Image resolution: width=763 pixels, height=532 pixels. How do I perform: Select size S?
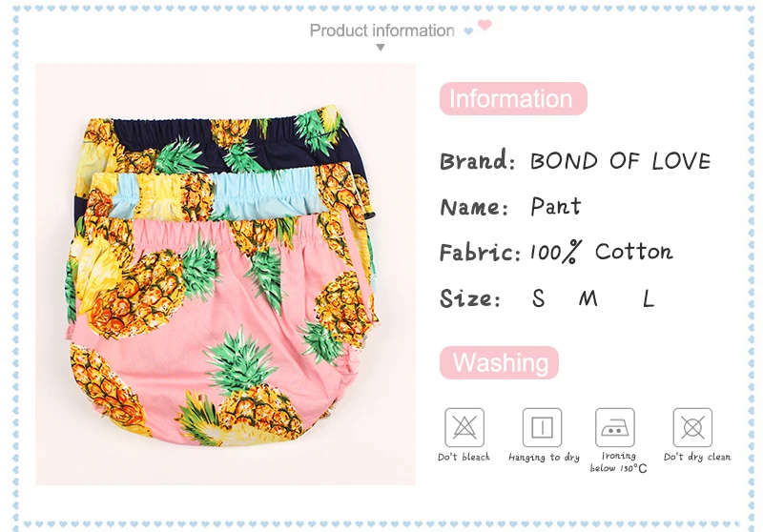click(x=538, y=298)
